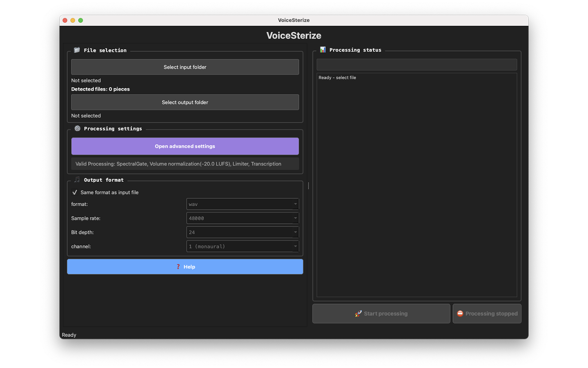Image resolution: width=588 pixels, height=368 pixels.
Task: Click the stop sign icon in Processing stopped button
Action: coord(460,314)
